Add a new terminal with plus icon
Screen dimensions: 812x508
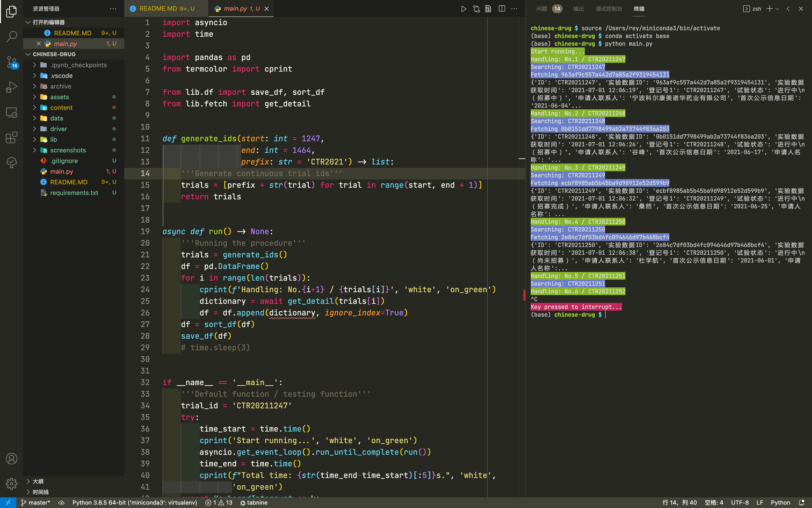769,9
